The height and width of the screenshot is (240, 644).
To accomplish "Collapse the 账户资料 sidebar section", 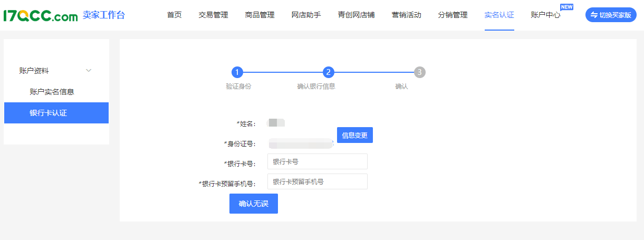I will (x=89, y=70).
